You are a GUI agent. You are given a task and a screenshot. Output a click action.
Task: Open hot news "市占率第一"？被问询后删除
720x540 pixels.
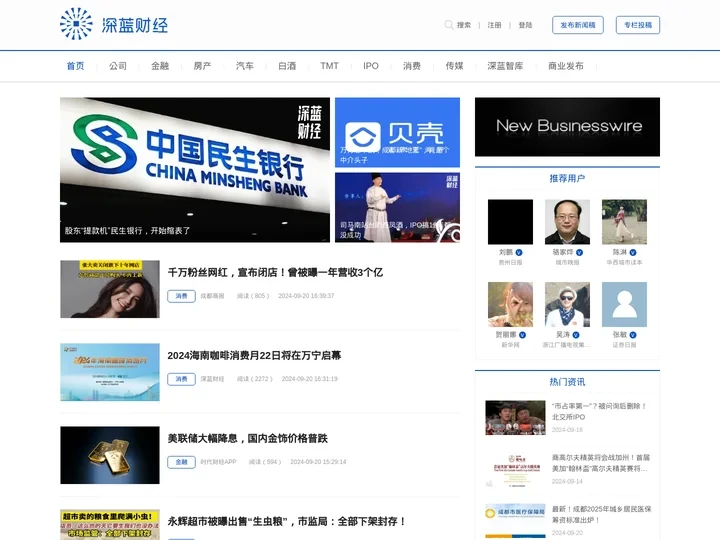click(599, 411)
